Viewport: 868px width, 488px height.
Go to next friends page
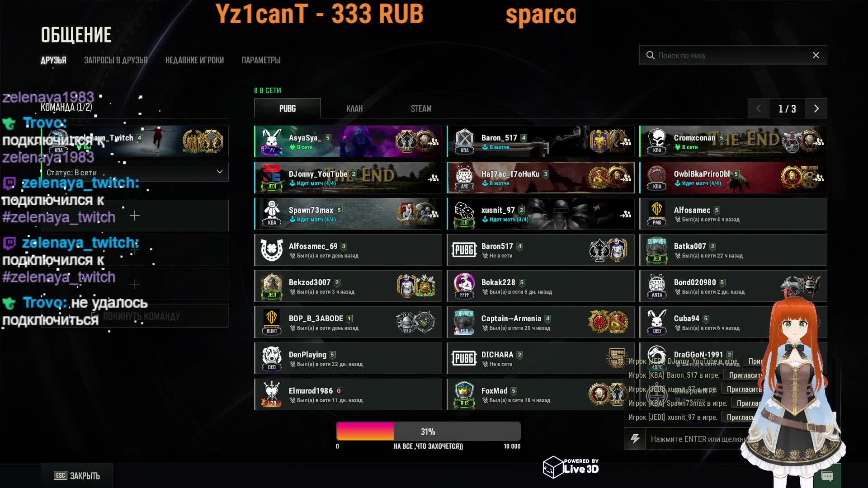(x=816, y=108)
